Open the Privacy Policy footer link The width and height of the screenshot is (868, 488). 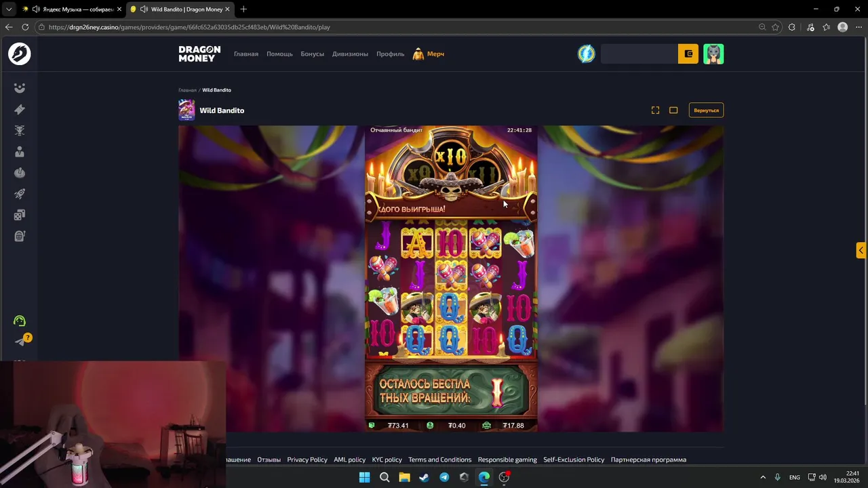coord(307,460)
